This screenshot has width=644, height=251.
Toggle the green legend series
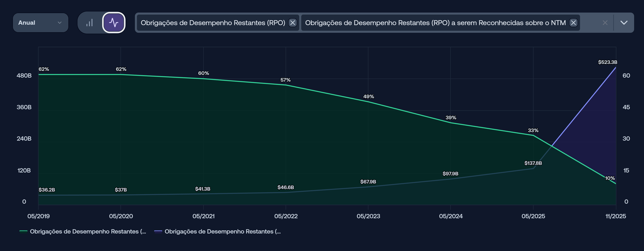[88, 231]
